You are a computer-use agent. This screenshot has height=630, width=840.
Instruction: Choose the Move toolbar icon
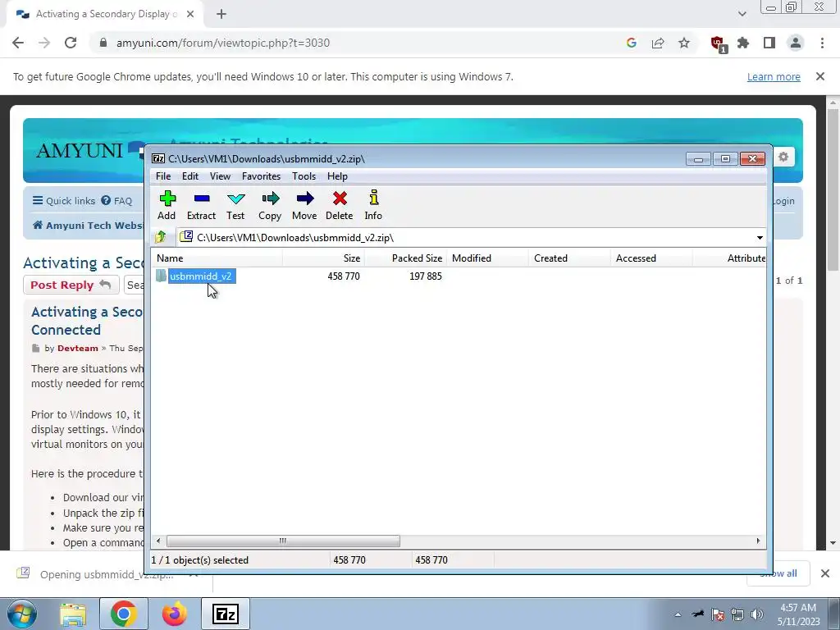tap(304, 206)
